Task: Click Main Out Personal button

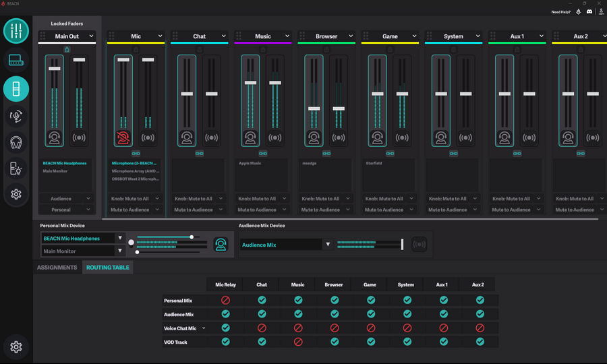Action: [x=61, y=210]
